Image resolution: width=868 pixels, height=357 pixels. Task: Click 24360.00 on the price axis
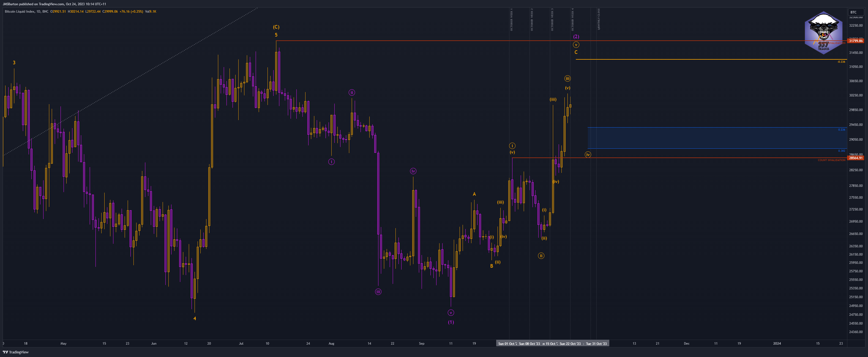pyautogui.click(x=856, y=332)
